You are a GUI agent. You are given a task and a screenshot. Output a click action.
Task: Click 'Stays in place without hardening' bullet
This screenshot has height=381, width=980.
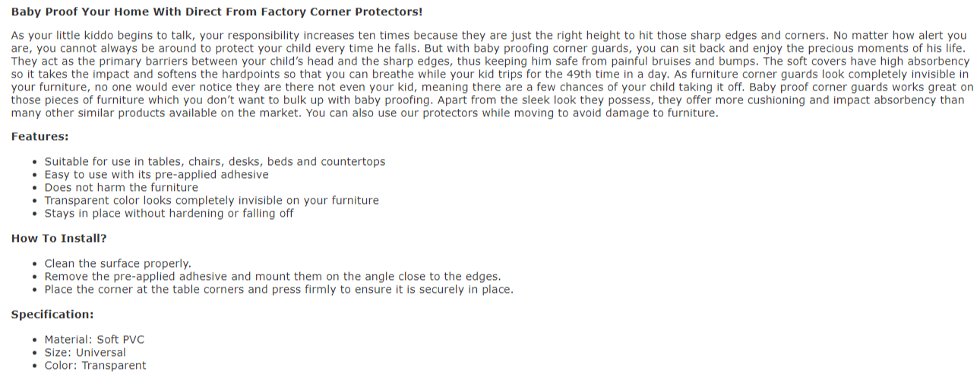(169, 214)
